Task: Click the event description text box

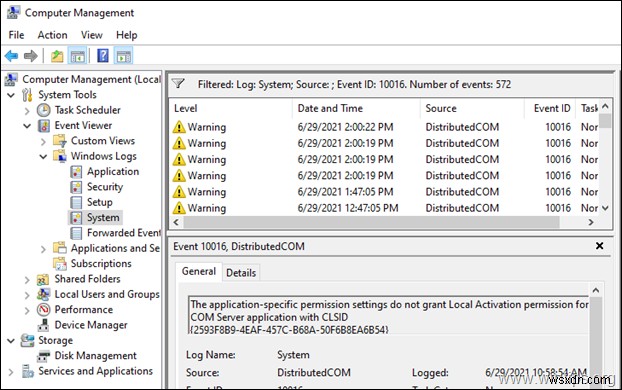Action: point(389,316)
